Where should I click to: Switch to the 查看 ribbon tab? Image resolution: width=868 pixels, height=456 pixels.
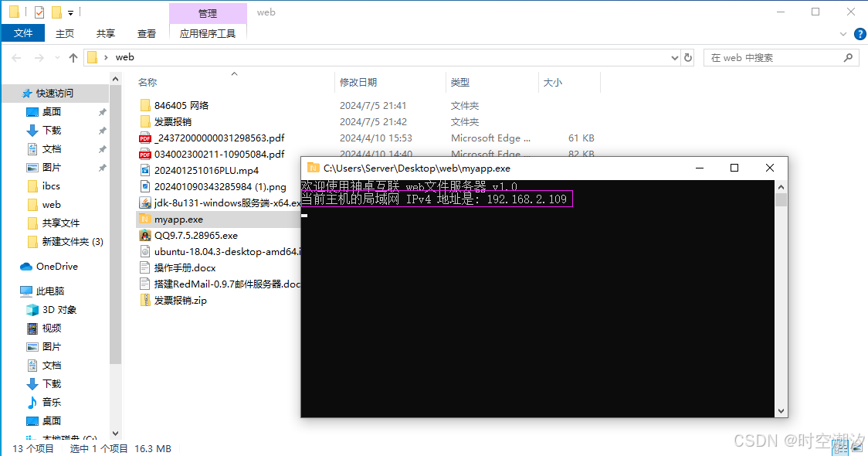point(147,34)
